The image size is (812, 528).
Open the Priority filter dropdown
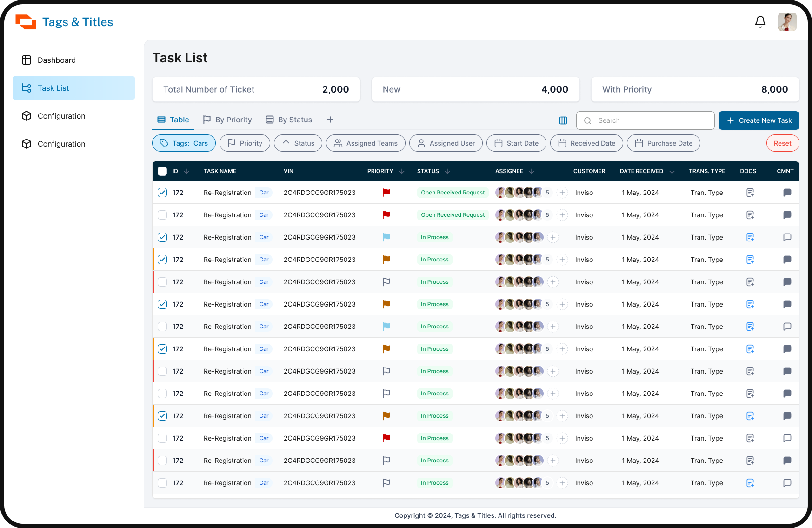245,143
